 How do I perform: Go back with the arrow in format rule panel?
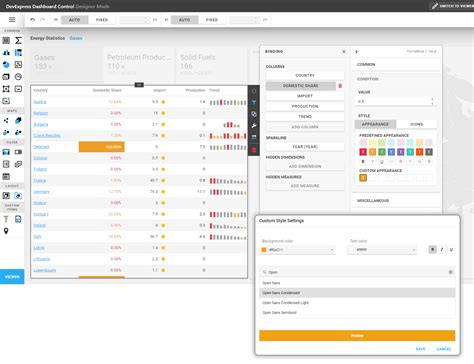tap(357, 51)
